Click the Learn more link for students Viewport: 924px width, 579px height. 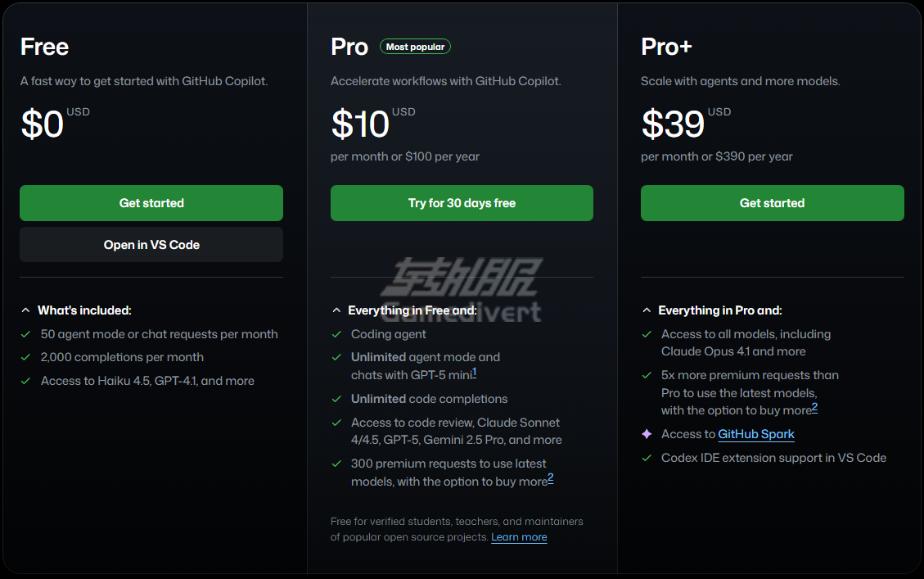[x=519, y=536]
